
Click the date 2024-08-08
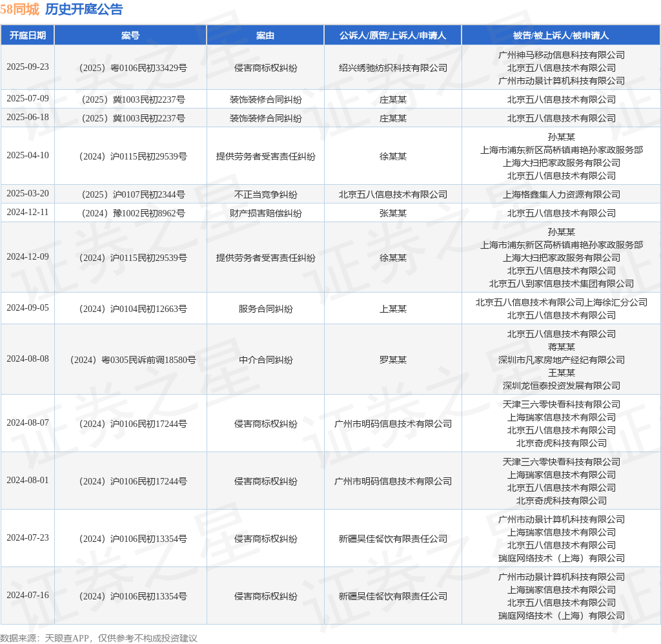[x=28, y=359]
